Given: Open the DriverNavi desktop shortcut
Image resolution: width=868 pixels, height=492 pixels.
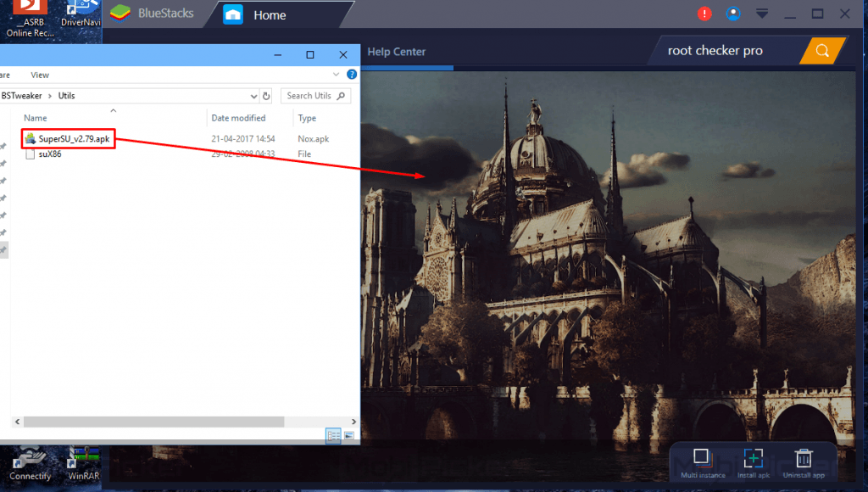Looking at the screenshot, I should tap(81, 14).
